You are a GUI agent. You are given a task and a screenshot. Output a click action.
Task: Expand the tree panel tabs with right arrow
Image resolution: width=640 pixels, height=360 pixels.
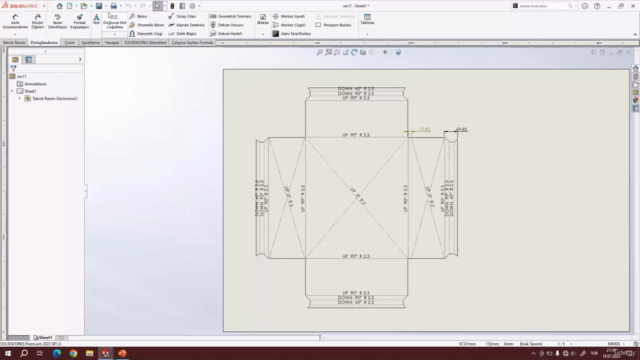coord(80,60)
